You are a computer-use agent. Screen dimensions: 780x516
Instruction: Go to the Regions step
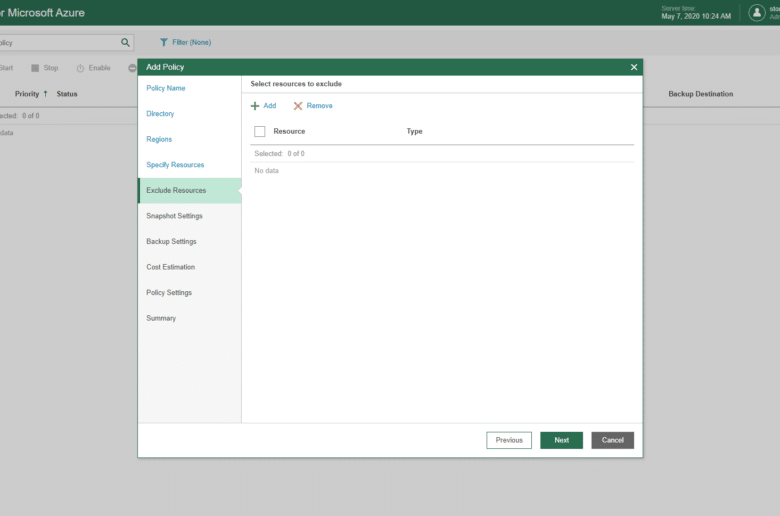(x=190, y=139)
